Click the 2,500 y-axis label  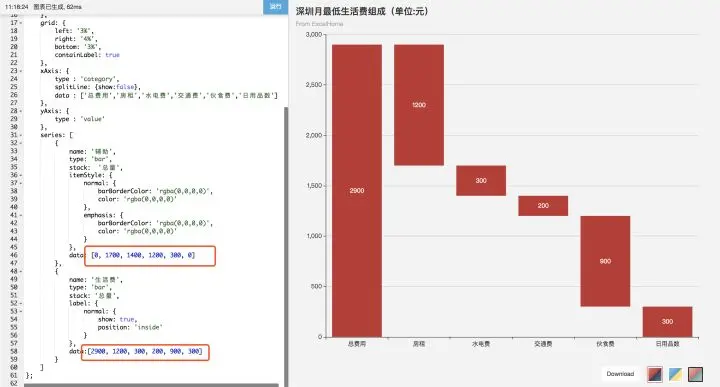point(314,85)
